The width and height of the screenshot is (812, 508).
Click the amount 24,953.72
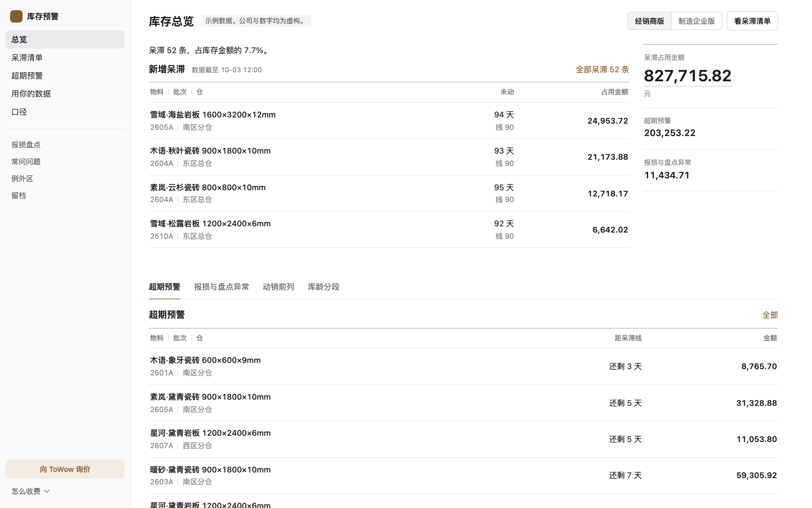point(608,121)
